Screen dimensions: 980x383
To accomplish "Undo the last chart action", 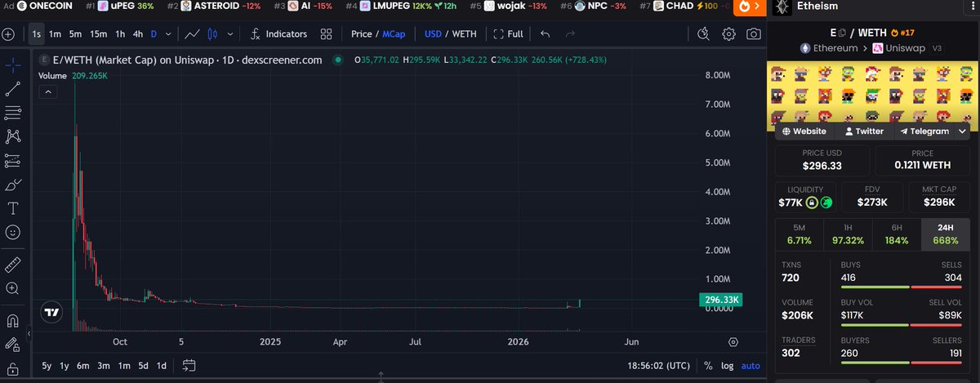I will pos(546,34).
